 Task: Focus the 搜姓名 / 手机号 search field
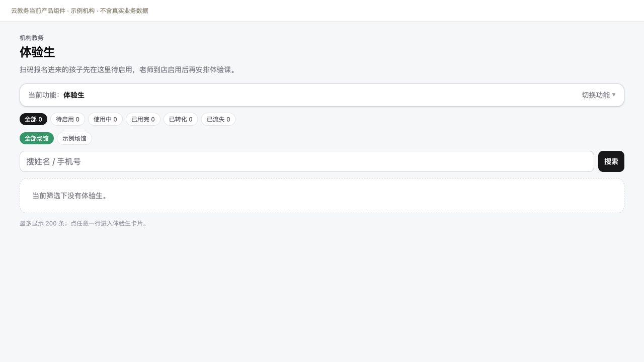307,161
